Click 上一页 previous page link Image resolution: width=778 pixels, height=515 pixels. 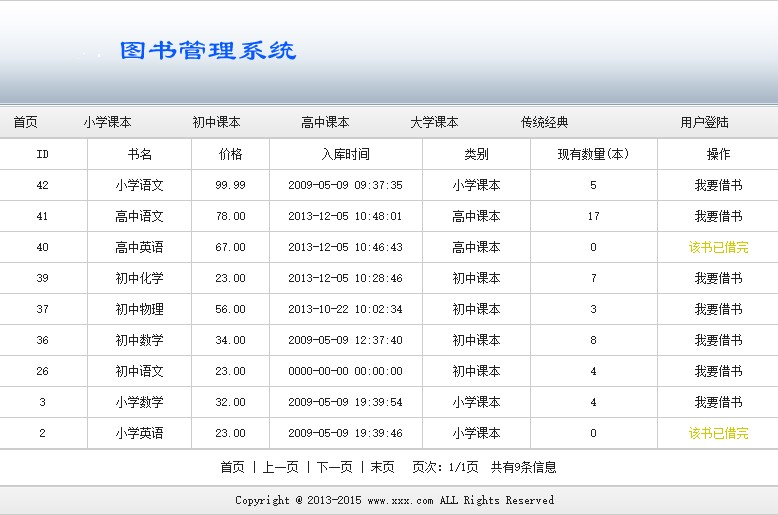point(280,467)
